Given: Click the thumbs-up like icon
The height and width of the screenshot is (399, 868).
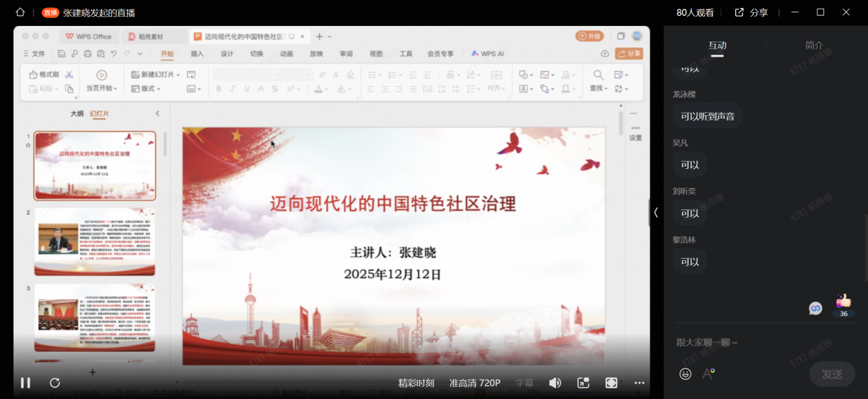Looking at the screenshot, I should tap(843, 301).
